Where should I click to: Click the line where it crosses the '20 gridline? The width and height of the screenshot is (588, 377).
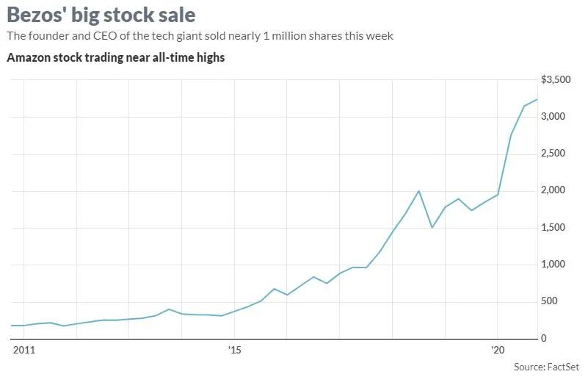(498, 195)
